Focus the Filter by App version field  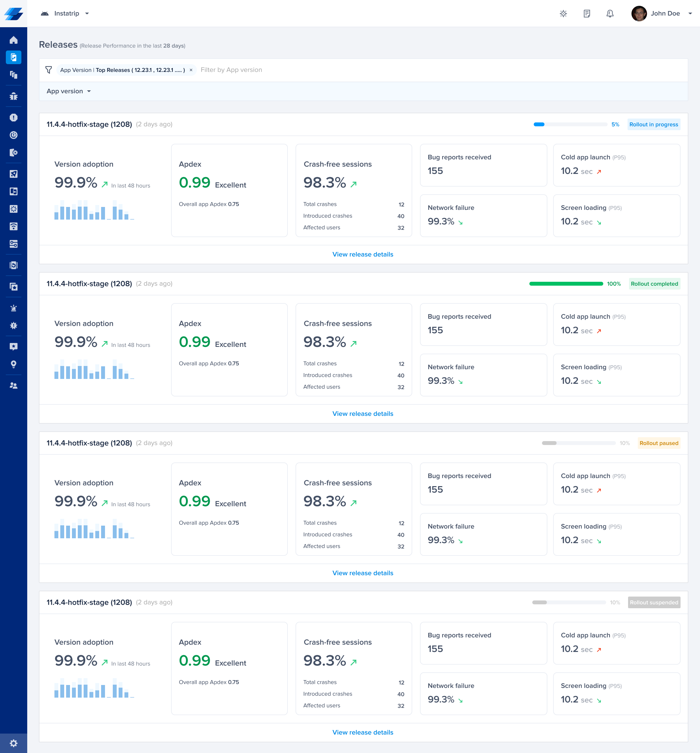coord(231,70)
